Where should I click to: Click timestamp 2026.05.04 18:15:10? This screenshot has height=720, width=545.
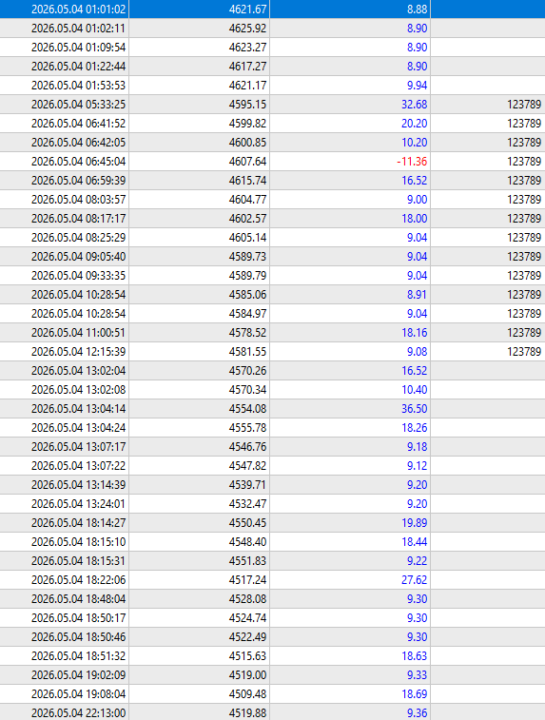pos(78,542)
